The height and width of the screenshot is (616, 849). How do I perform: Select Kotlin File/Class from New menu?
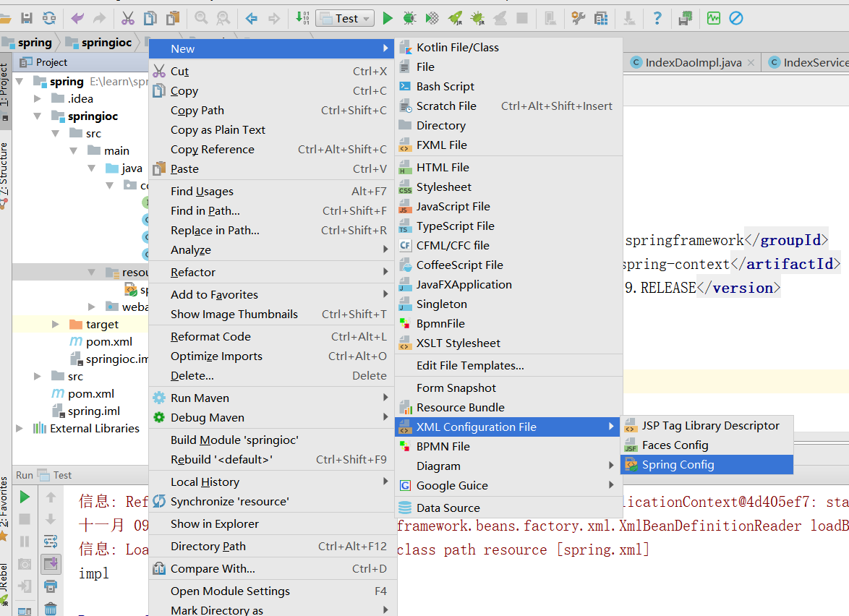[508, 48]
